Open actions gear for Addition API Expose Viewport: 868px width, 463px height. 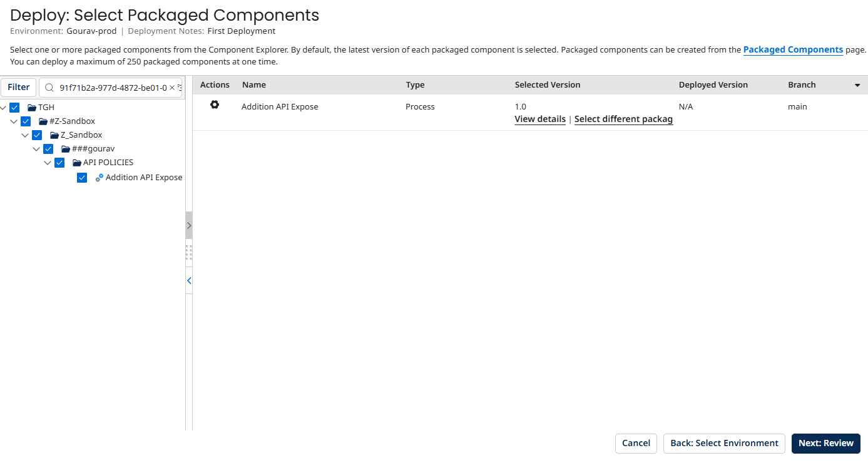pos(215,105)
